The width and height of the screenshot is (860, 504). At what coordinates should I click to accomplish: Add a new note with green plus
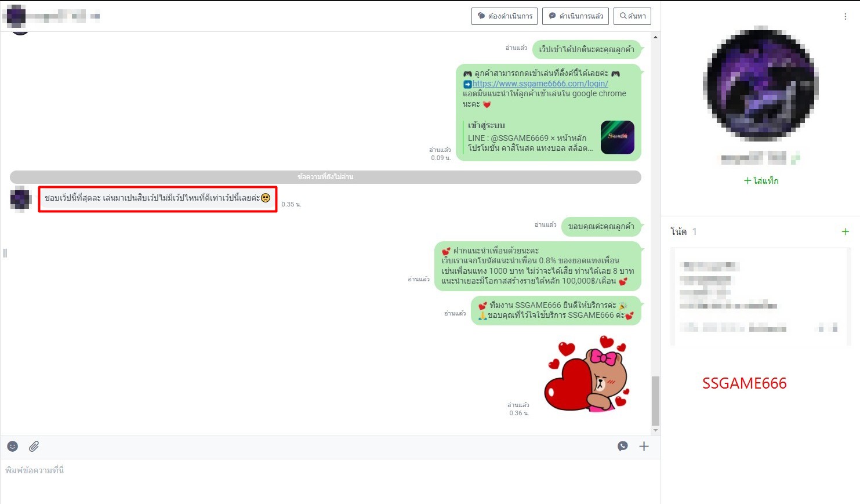click(x=845, y=231)
